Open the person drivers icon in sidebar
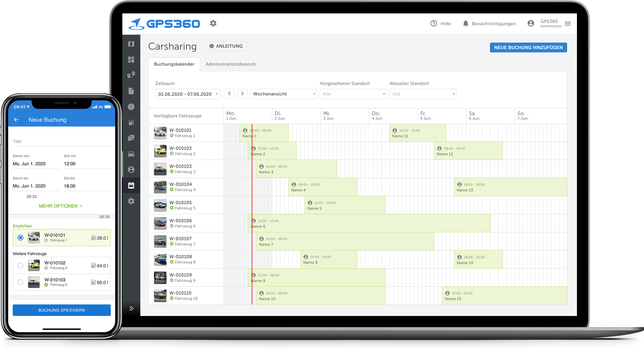Screen dimensions: 644x352 pos(131,170)
